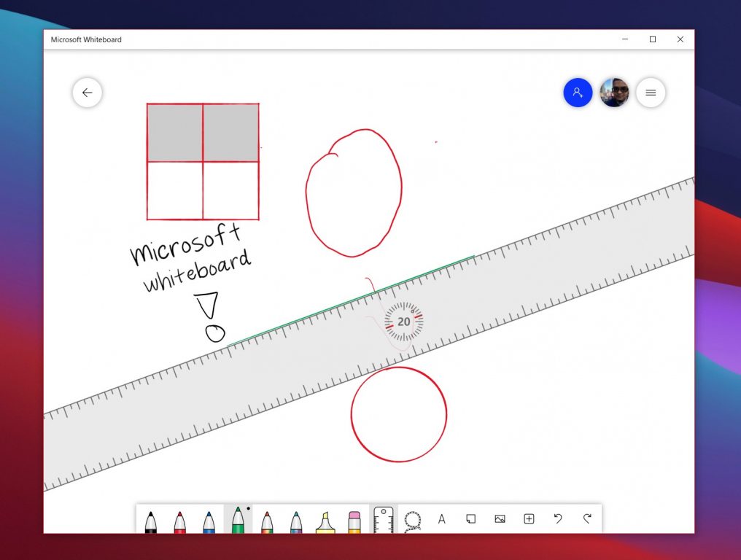Toggle the ruler tool
The width and height of the screenshot is (741, 560).
click(x=383, y=520)
